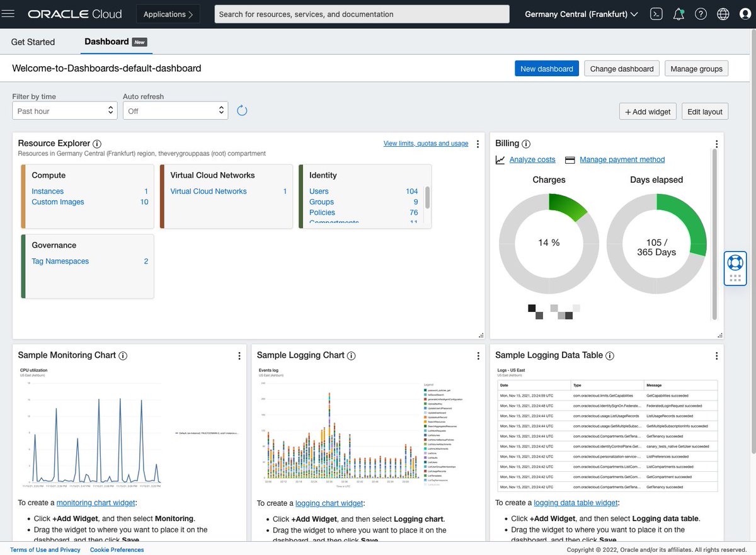This screenshot has height=555, width=756.
Task: Click the Type column header
Action: [x=607, y=385]
